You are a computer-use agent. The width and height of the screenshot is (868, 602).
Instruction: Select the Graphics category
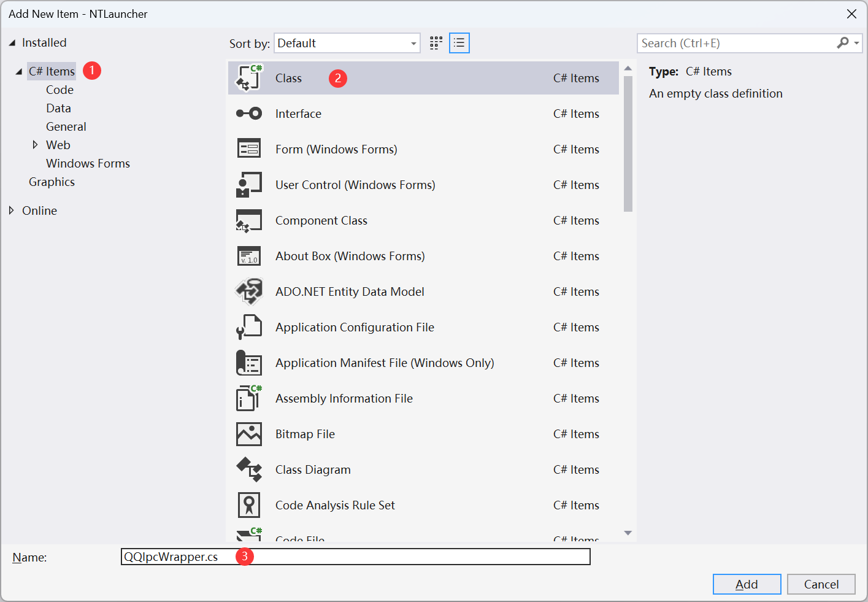[52, 182]
